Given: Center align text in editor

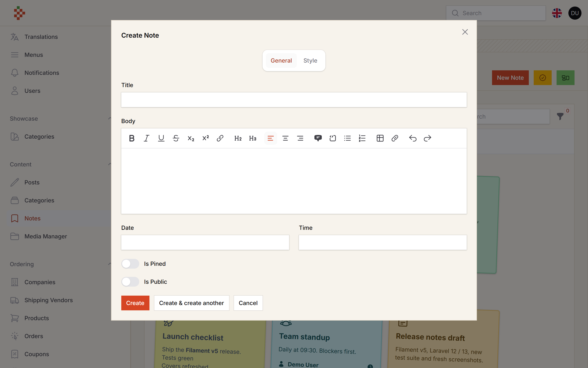Looking at the screenshot, I should tap(285, 138).
